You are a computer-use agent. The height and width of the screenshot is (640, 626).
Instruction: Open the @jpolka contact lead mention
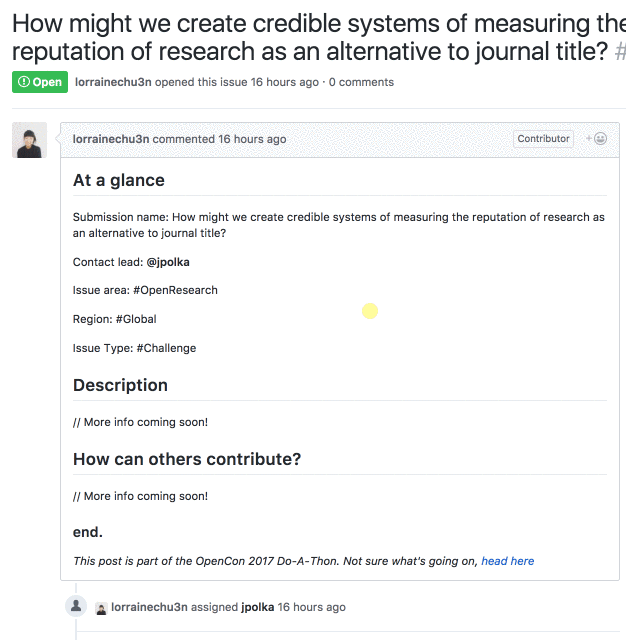tap(168, 262)
